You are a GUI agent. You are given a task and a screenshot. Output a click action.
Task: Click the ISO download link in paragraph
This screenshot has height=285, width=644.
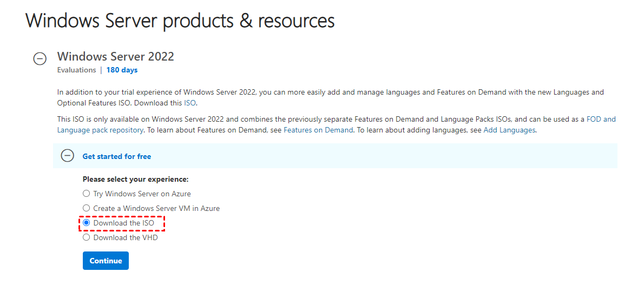click(190, 103)
